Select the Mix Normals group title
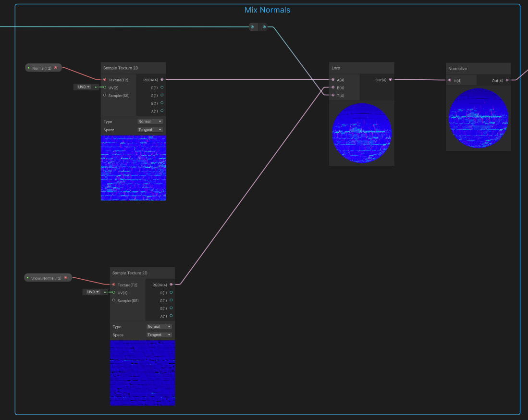The image size is (528, 420). click(x=268, y=10)
